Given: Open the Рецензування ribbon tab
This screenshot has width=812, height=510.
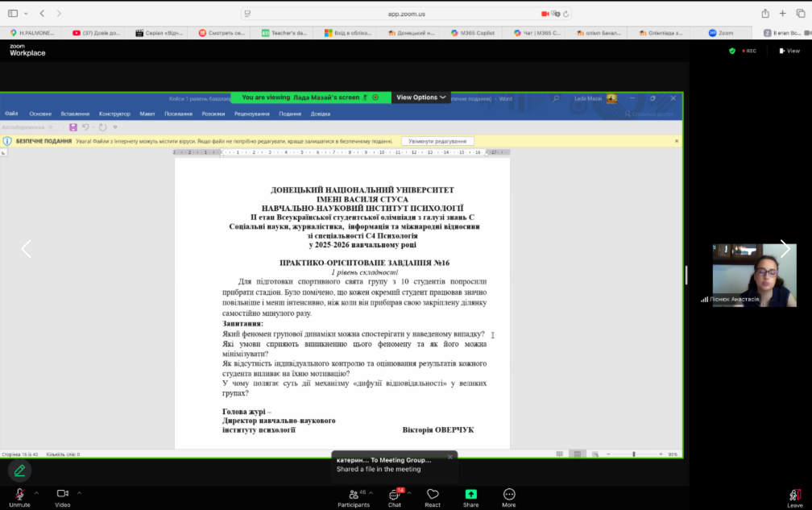Looking at the screenshot, I should pos(251,114).
